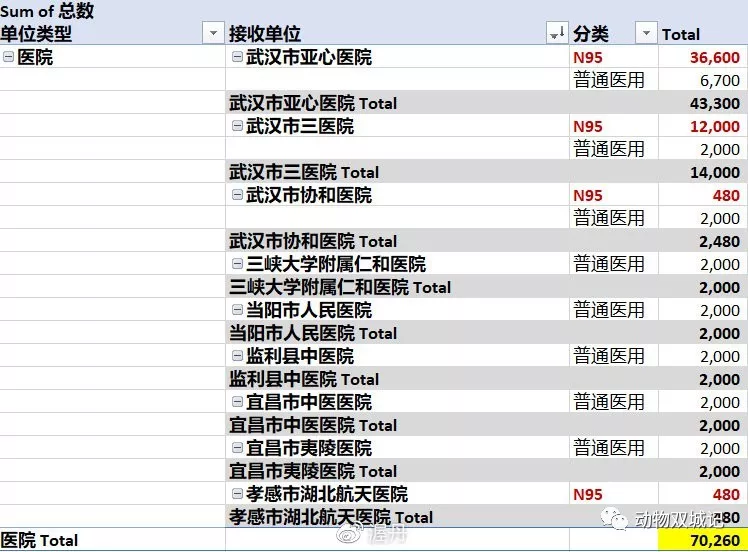Select the 分类 header label
The image size is (748, 552).
pyautogui.click(x=591, y=34)
